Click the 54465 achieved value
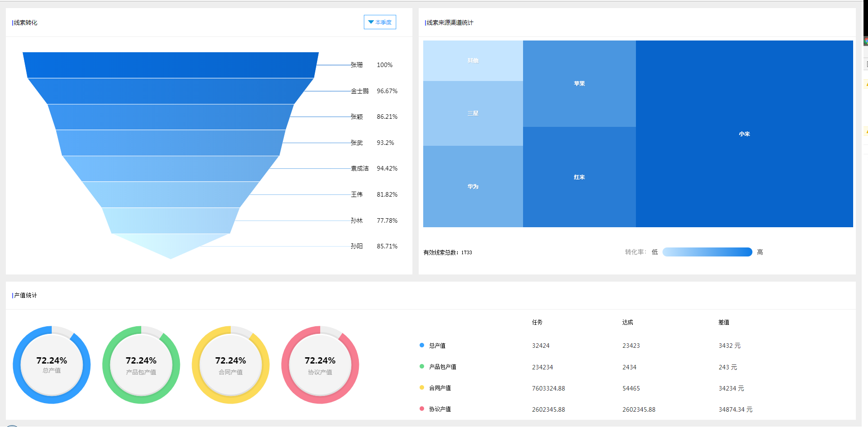Viewport: 868px width, 427px height. tap(631, 388)
